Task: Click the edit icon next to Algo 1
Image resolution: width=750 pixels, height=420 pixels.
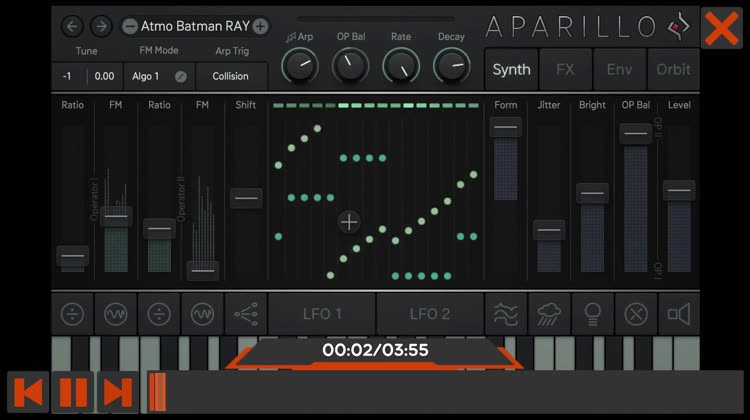Action: click(181, 77)
